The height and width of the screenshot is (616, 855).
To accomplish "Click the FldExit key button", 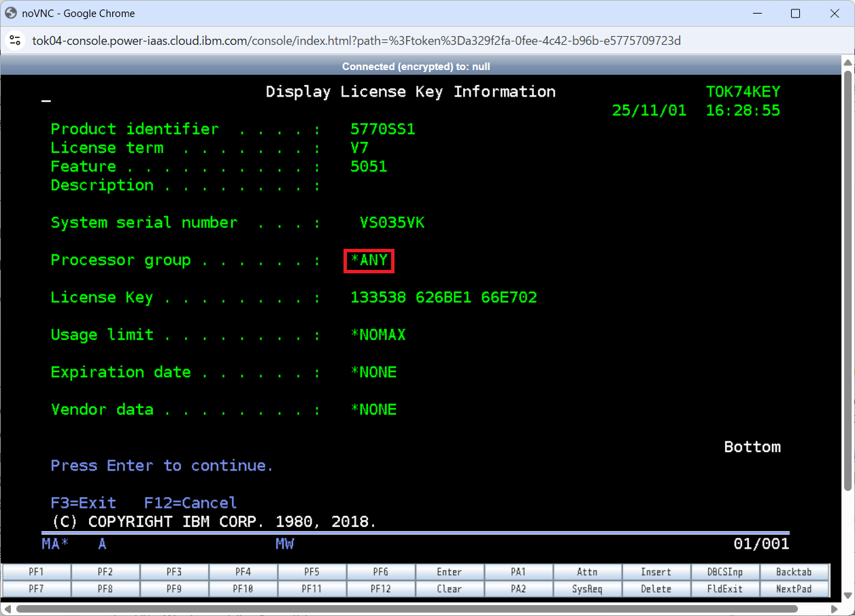I will click(x=725, y=589).
